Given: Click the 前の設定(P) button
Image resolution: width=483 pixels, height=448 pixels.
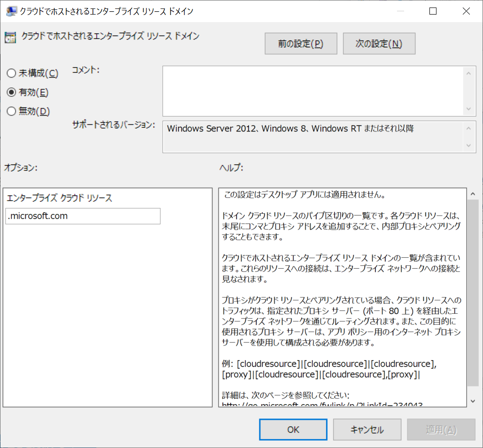Looking at the screenshot, I should point(301,44).
